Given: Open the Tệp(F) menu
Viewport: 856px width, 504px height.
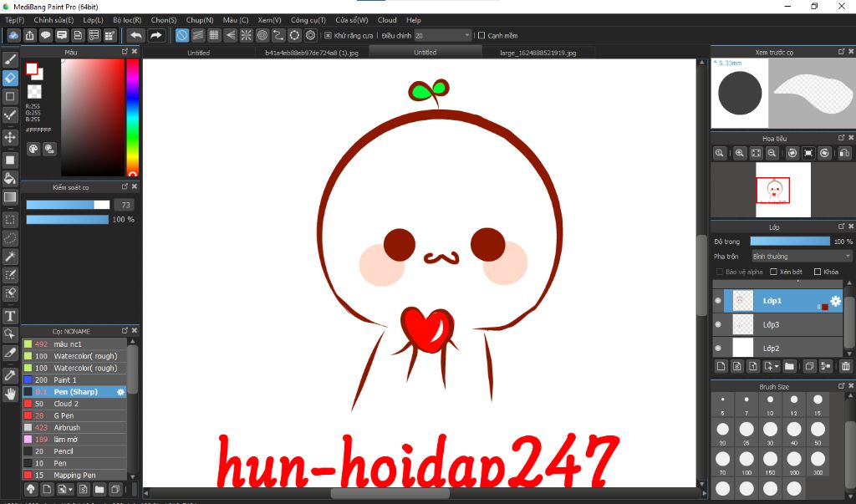Looking at the screenshot, I should [15, 20].
